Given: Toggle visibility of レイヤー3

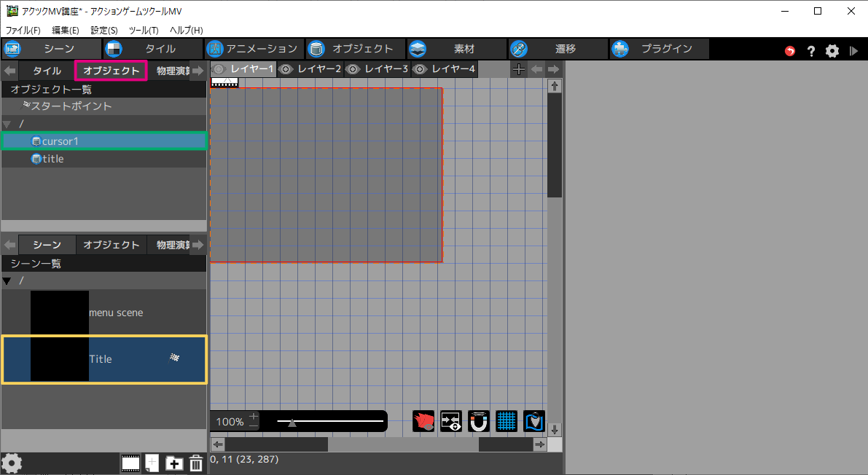Looking at the screenshot, I should coord(353,69).
